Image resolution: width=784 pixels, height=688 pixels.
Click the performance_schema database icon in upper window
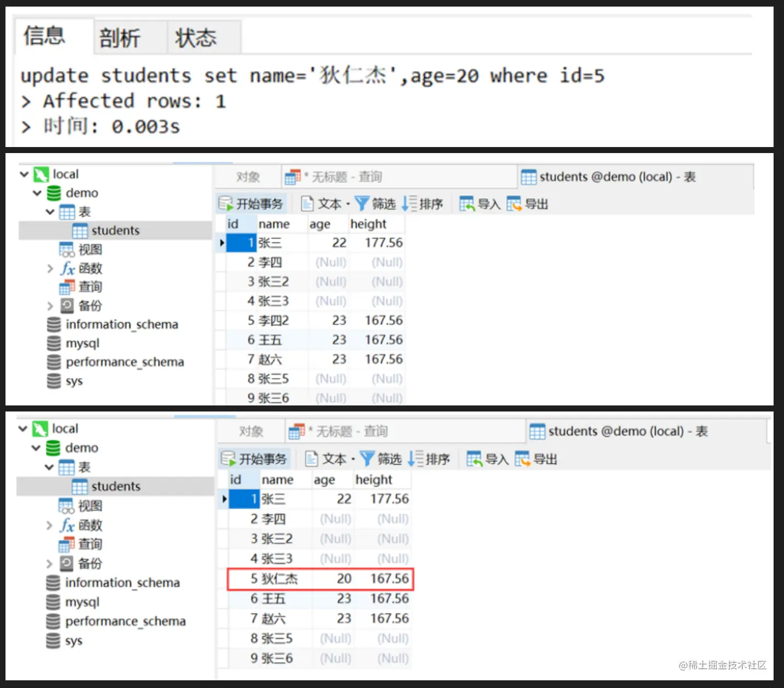click(54, 362)
